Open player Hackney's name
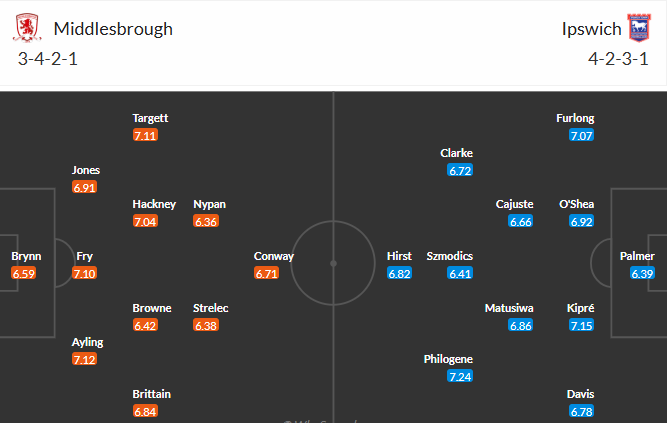The image size is (667, 423). pos(154,204)
